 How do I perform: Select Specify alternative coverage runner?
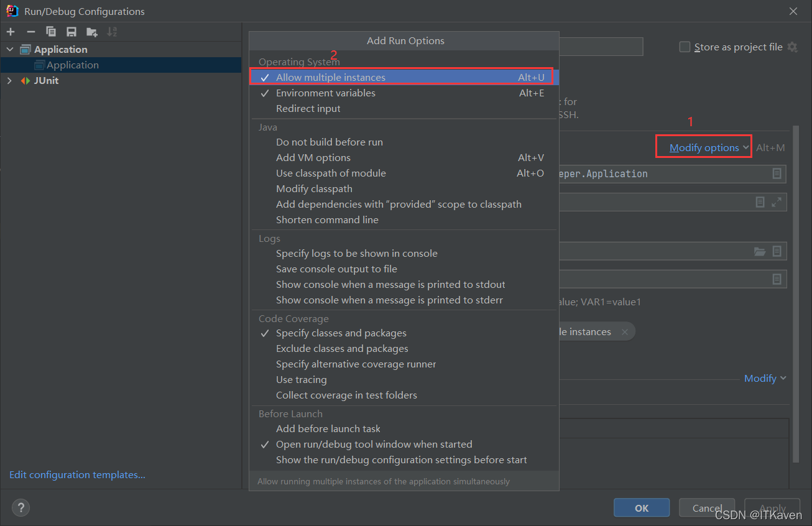(404, 364)
